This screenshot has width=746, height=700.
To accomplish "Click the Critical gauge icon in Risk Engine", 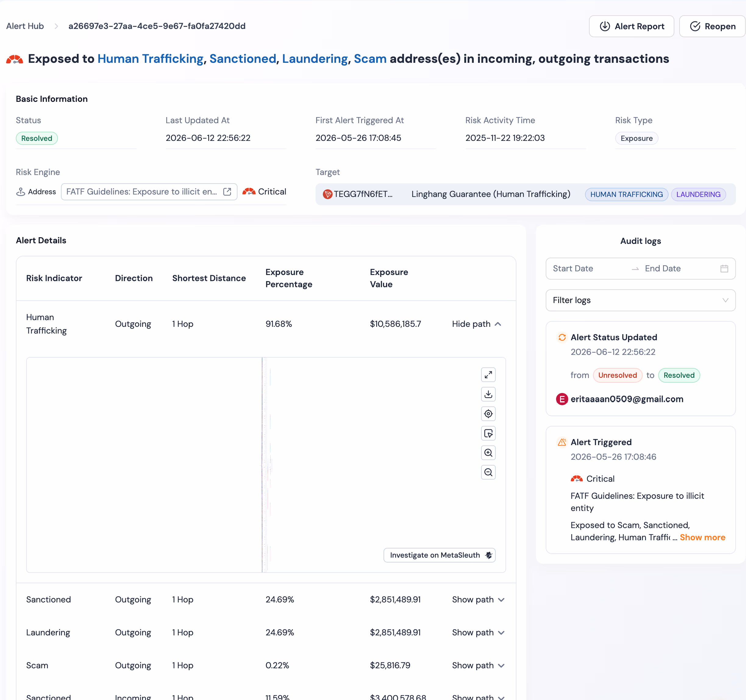I will point(249,191).
